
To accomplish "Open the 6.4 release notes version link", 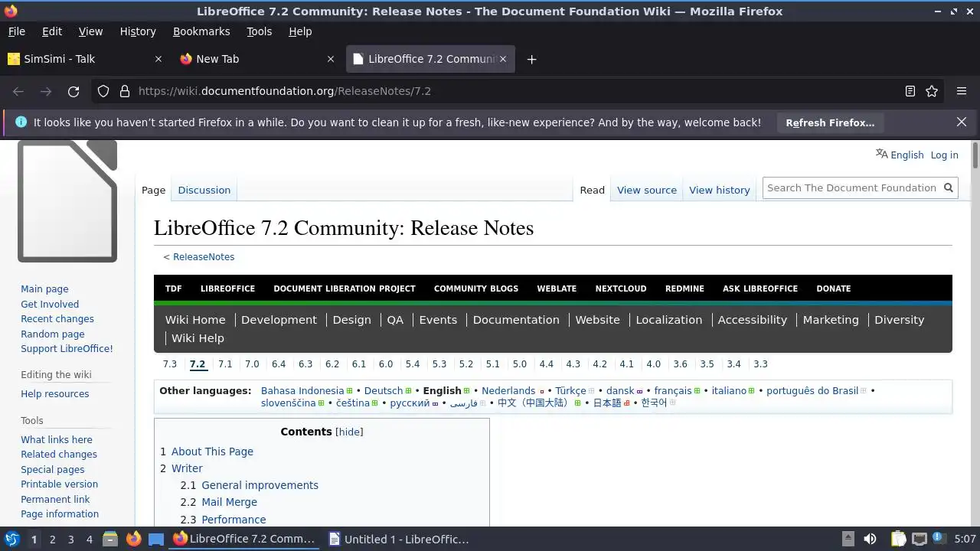I will pos(279,364).
